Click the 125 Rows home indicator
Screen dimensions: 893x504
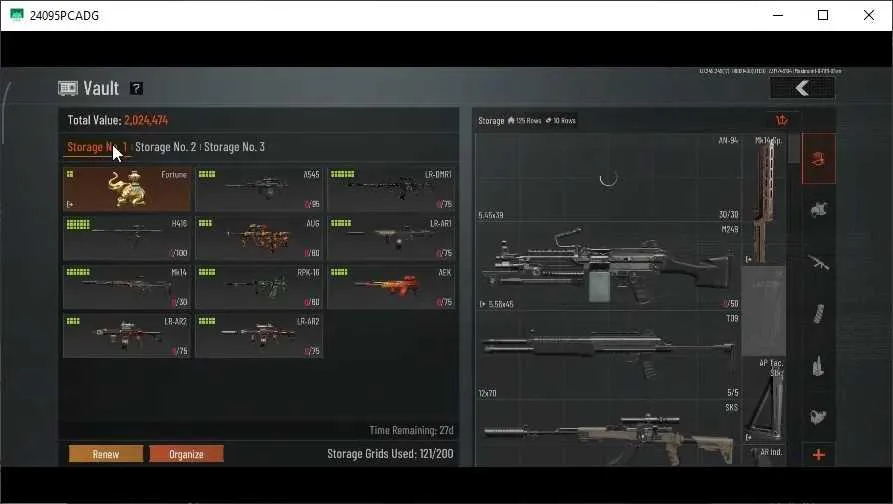(525, 121)
